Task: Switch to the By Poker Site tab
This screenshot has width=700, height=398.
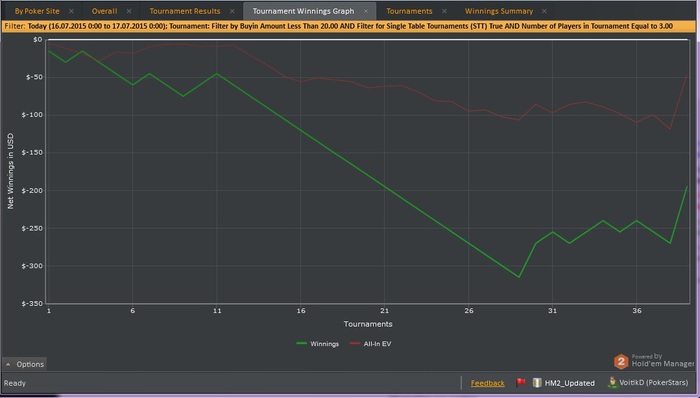Action: [x=37, y=11]
